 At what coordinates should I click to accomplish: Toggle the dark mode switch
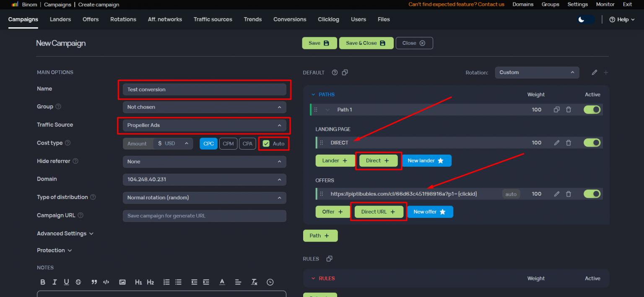pos(585,19)
